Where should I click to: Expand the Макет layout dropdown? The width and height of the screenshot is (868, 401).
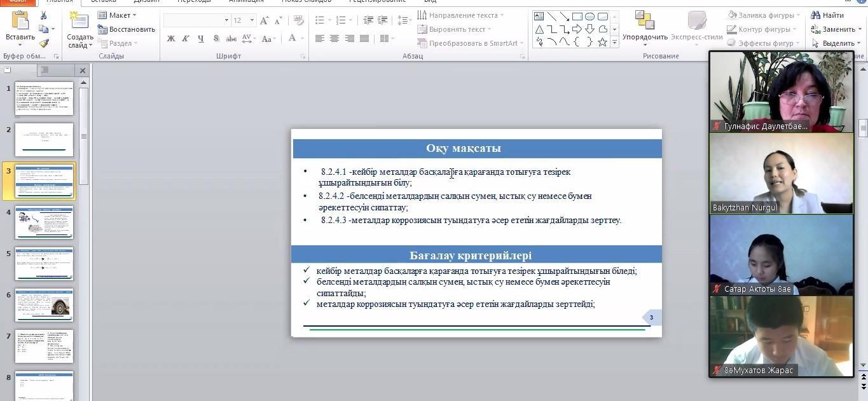point(118,15)
